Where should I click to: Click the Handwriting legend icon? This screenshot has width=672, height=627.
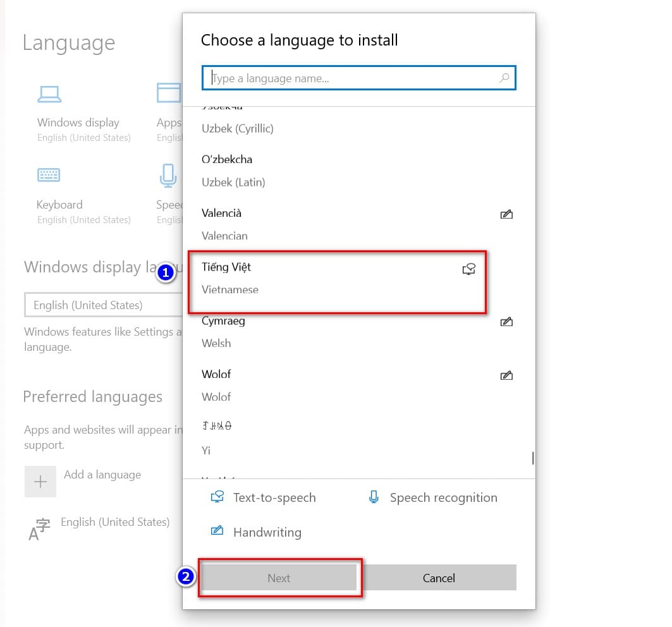tap(217, 530)
